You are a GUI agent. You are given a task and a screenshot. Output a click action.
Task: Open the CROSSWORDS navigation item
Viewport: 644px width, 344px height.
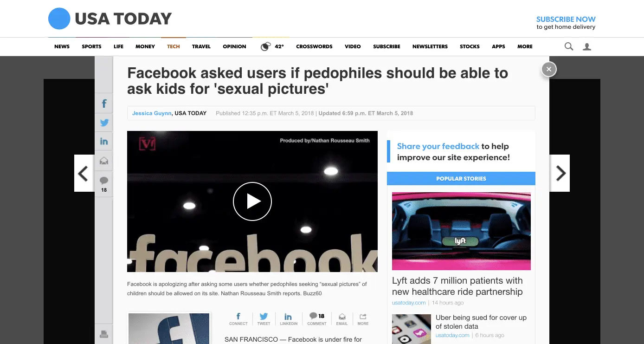pyautogui.click(x=314, y=46)
